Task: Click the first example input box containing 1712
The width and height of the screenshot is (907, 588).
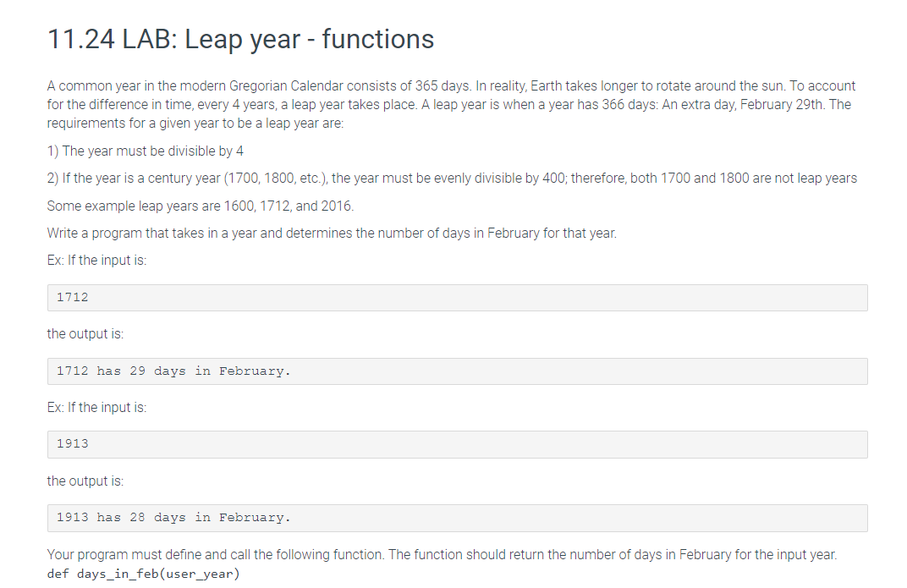Action: click(x=457, y=298)
